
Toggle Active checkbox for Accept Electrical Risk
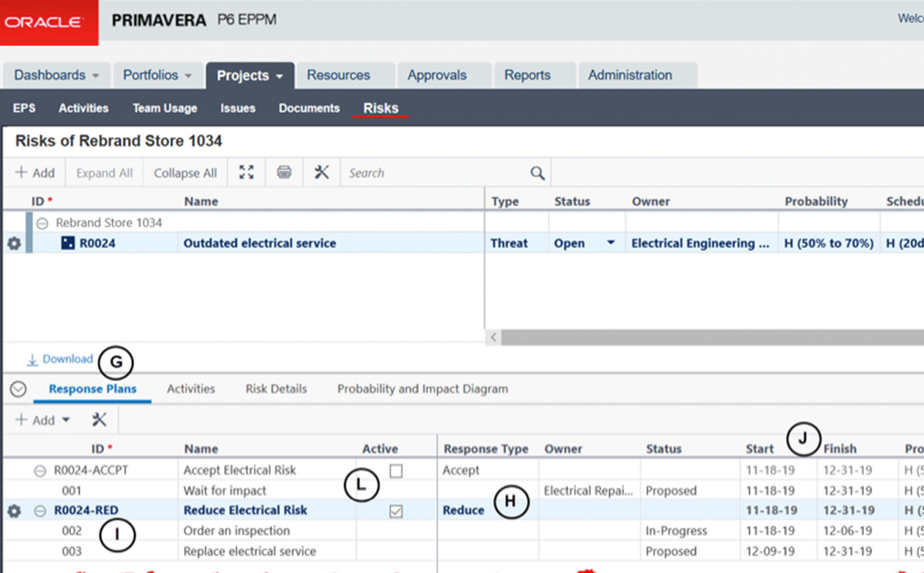[396, 471]
